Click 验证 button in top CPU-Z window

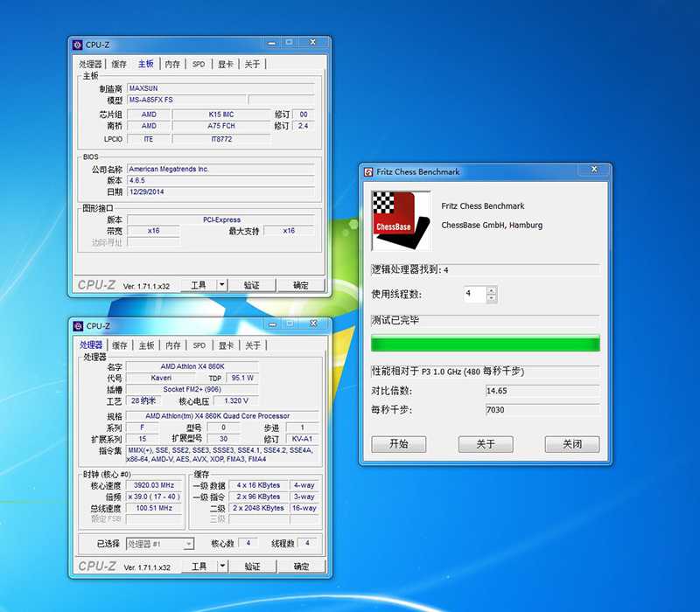point(252,285)
